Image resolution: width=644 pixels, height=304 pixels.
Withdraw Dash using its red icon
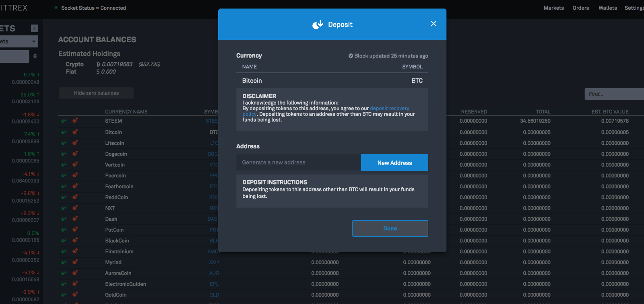point(75,218)
